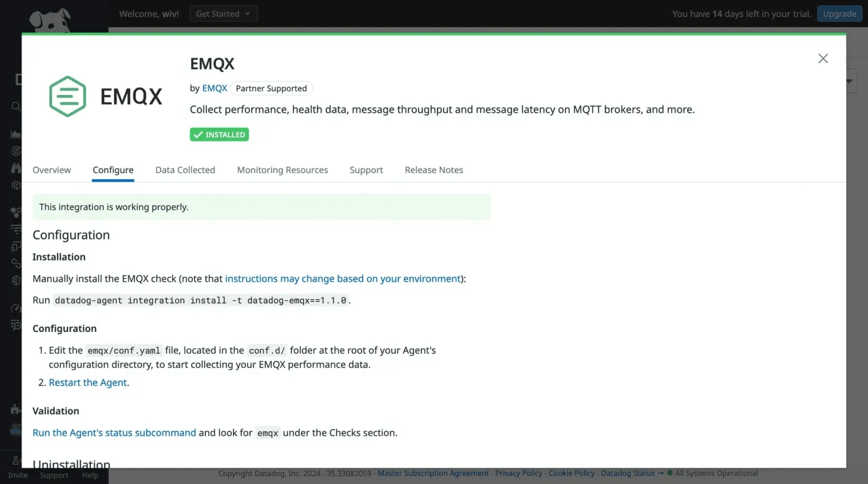
Task: Click the Upgrade button
Action: [x=839, y=13]
